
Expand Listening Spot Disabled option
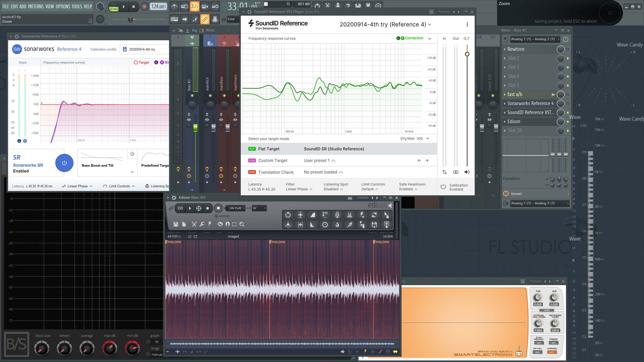pyautogui.click(x=333, y=189)
